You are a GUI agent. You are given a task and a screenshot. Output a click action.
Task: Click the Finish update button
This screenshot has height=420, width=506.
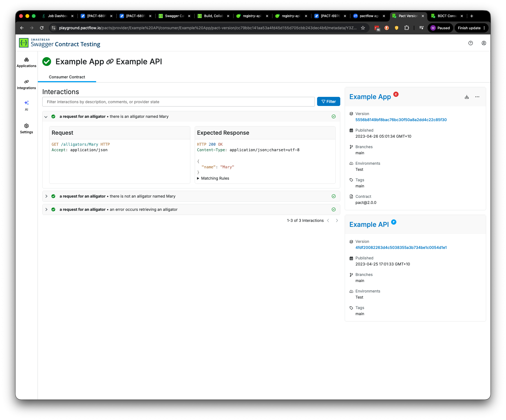point(471,28)
